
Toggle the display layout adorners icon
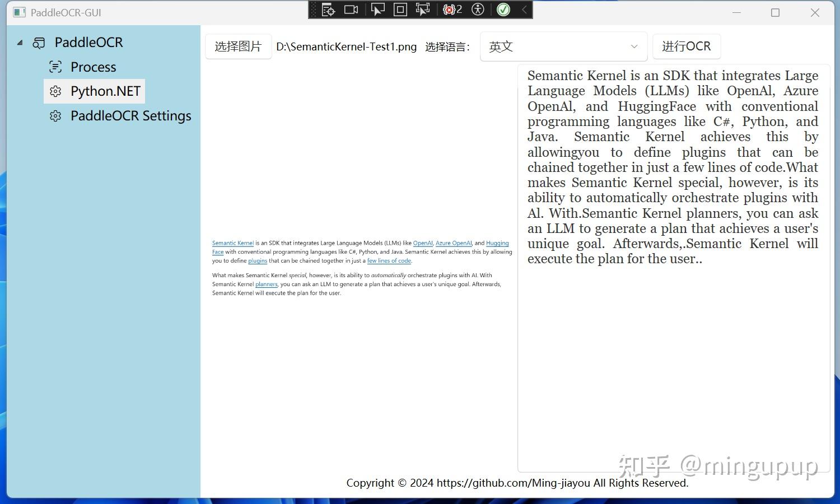tap(400, 10)
